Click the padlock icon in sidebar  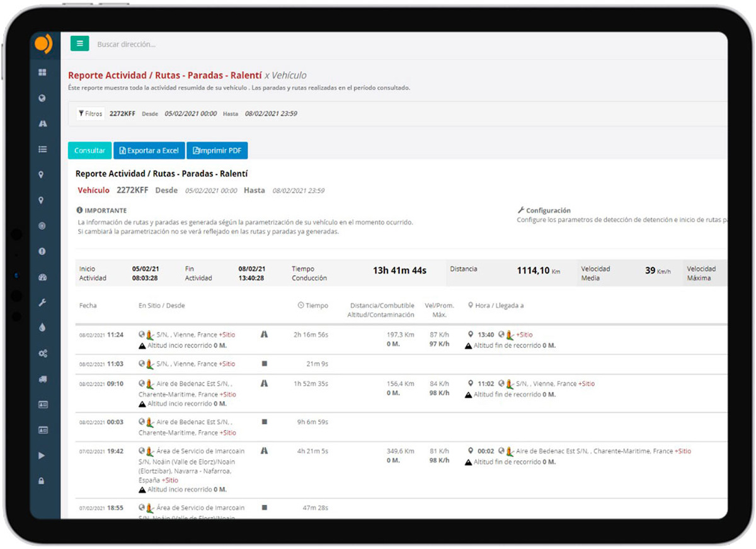(42, 481)
